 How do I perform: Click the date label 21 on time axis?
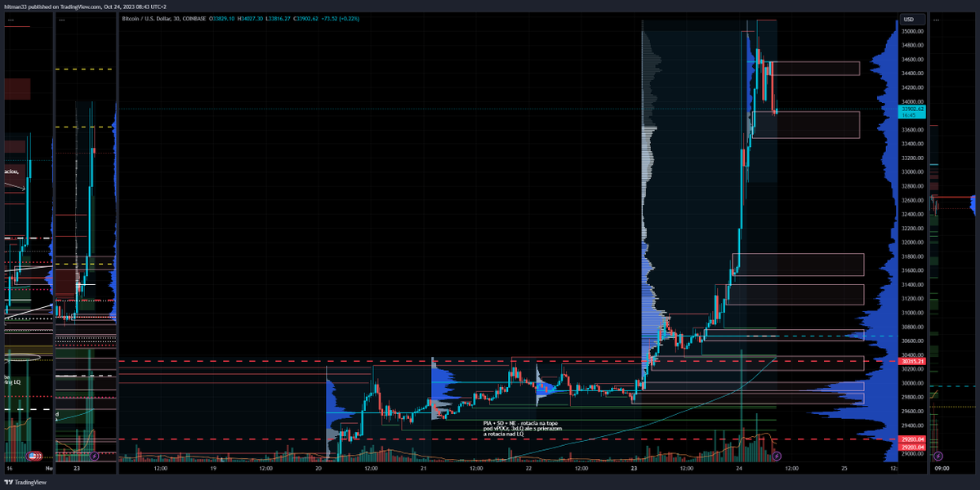[423, 469]
